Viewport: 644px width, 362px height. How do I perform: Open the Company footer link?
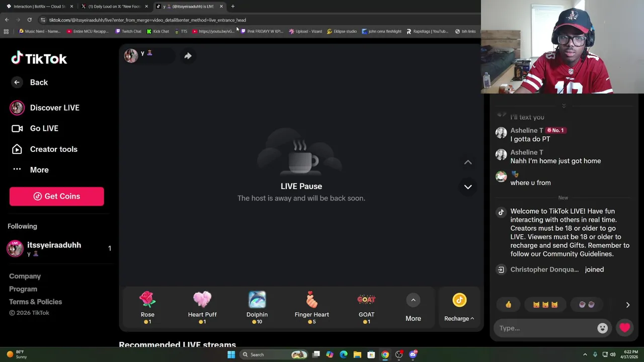pos(25,276)
